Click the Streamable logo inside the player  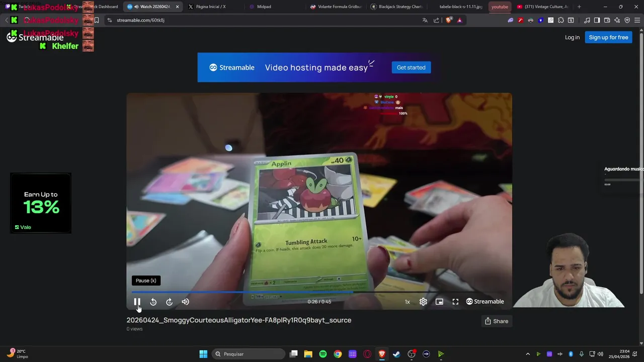tap(485, 302)
